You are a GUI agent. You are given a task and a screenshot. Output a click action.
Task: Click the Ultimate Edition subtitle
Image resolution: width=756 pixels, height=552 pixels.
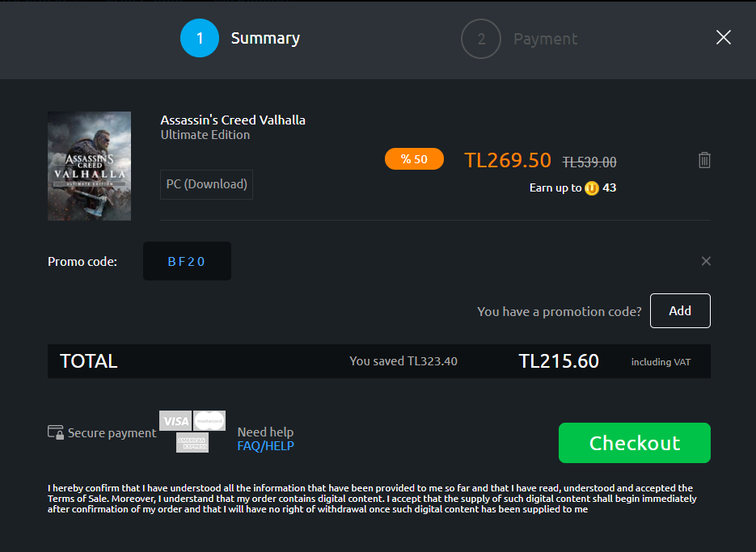coord(205,135)
